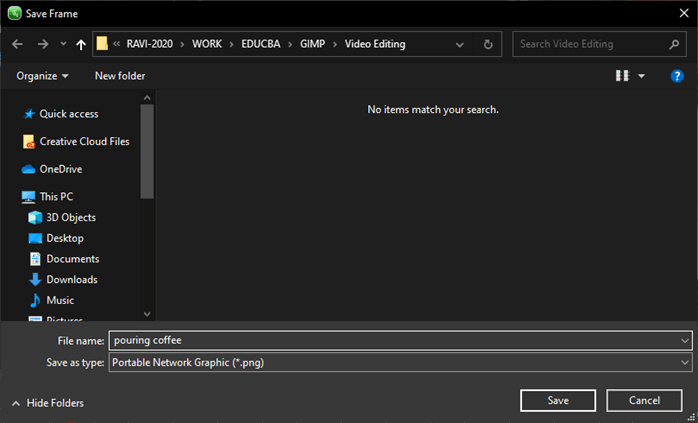Click the OneDrive cloud icon
Viewport: 698px width, 423px height.
(x=28, y=169)
